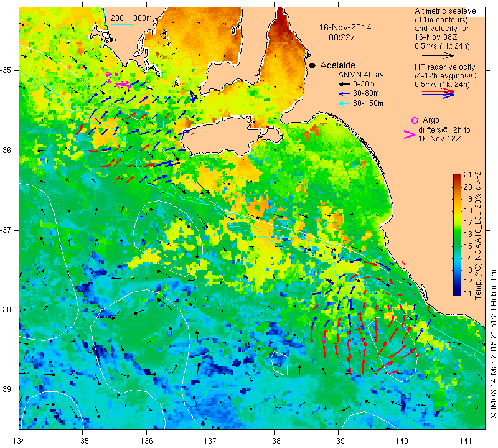Click the '21' colorbar tick label
This screenshot has height=448, width=498.
(x=468, y=175)
